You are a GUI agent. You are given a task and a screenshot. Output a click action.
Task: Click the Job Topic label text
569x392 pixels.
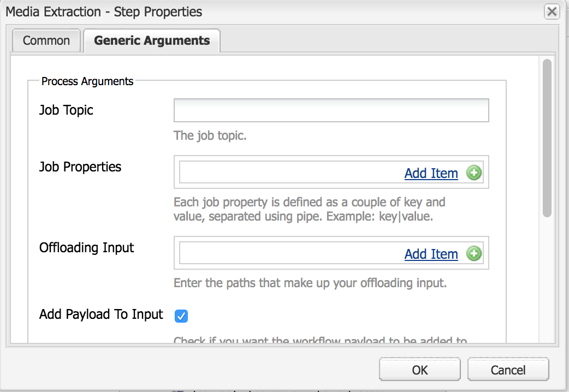point(66,110)
